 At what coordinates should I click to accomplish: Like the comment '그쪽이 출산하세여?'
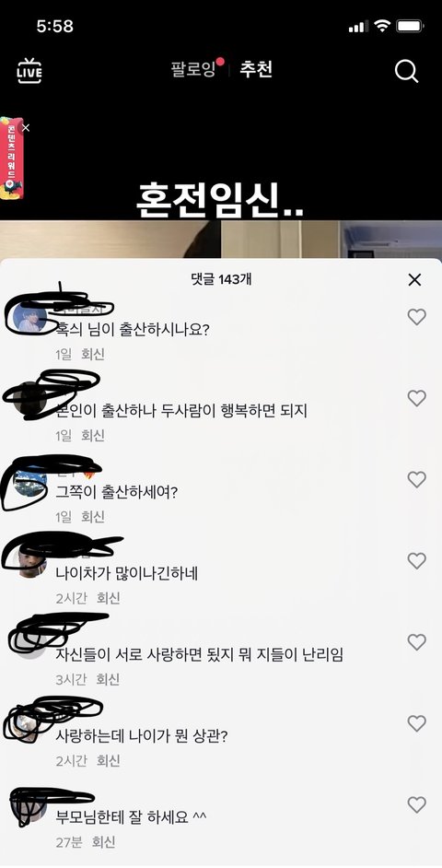416,479
